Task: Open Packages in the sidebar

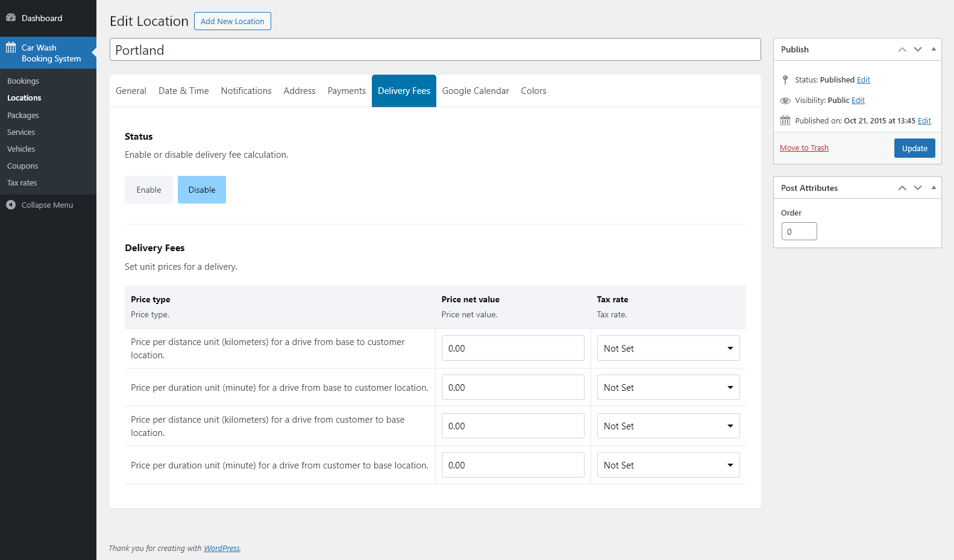Action: click(23, 116)
